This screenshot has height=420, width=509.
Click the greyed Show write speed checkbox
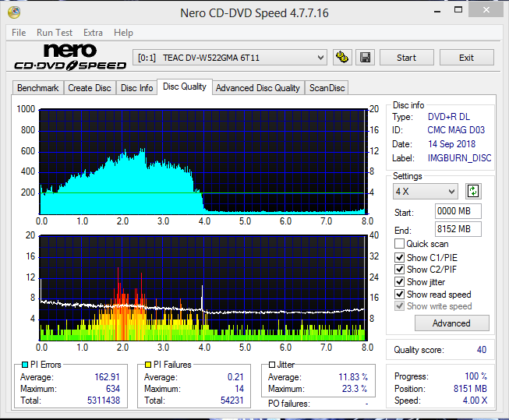click(x=399, y=306)
